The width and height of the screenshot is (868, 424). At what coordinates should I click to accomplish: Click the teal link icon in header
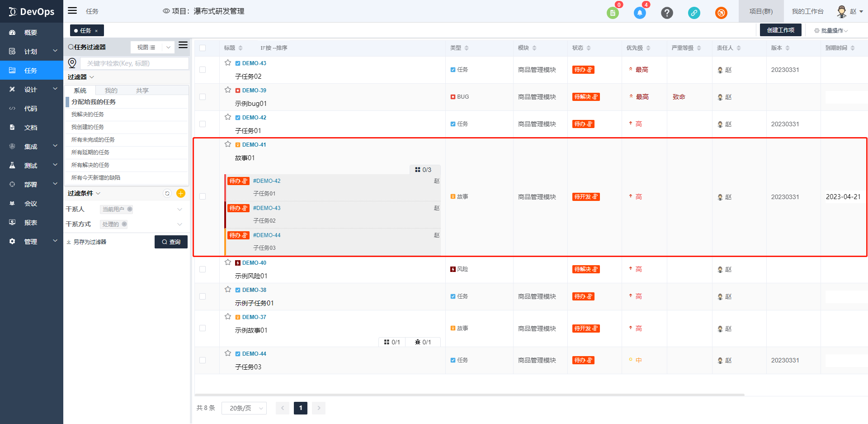(694, 13)
